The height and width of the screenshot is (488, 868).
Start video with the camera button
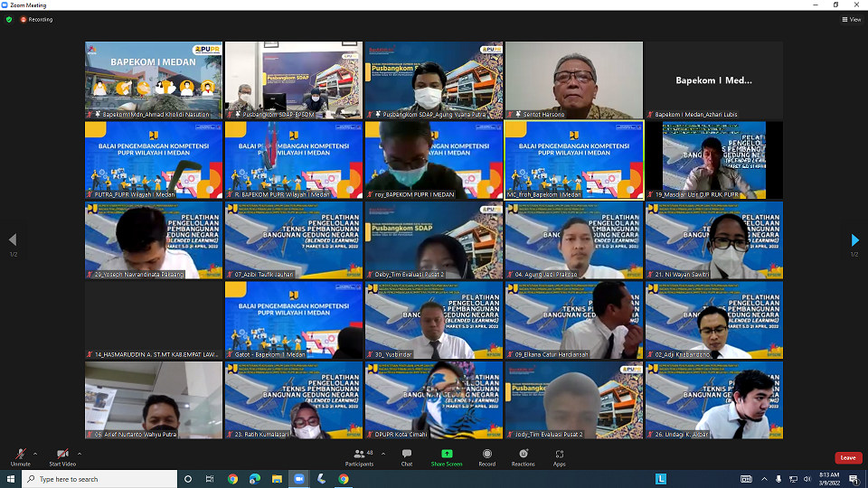(x=62, y=457)
